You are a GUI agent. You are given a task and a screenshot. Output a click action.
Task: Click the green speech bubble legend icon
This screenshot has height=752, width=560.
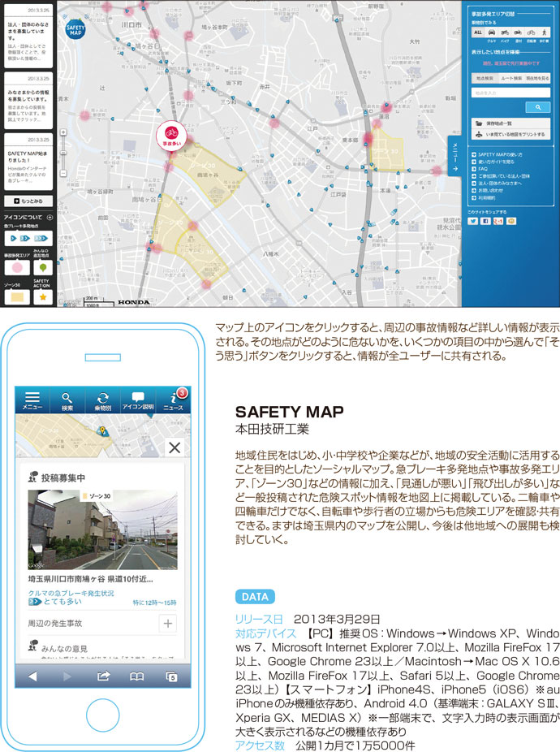[43, 267]
